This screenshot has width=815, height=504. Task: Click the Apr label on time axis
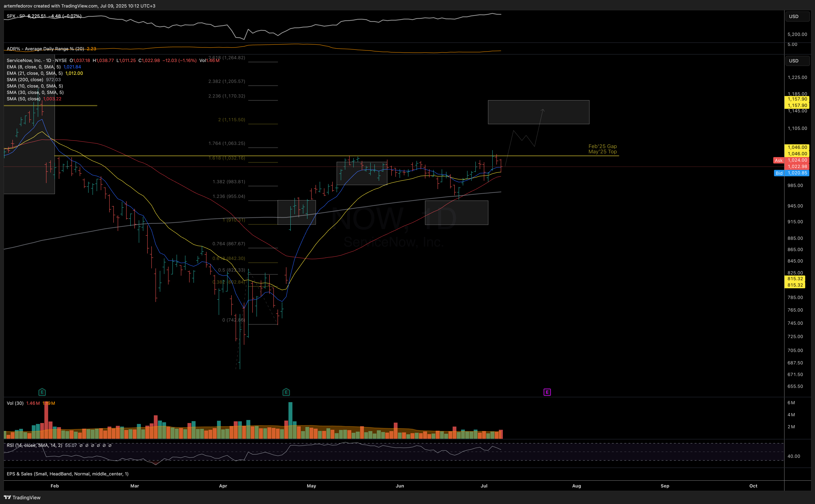[223, 486]
